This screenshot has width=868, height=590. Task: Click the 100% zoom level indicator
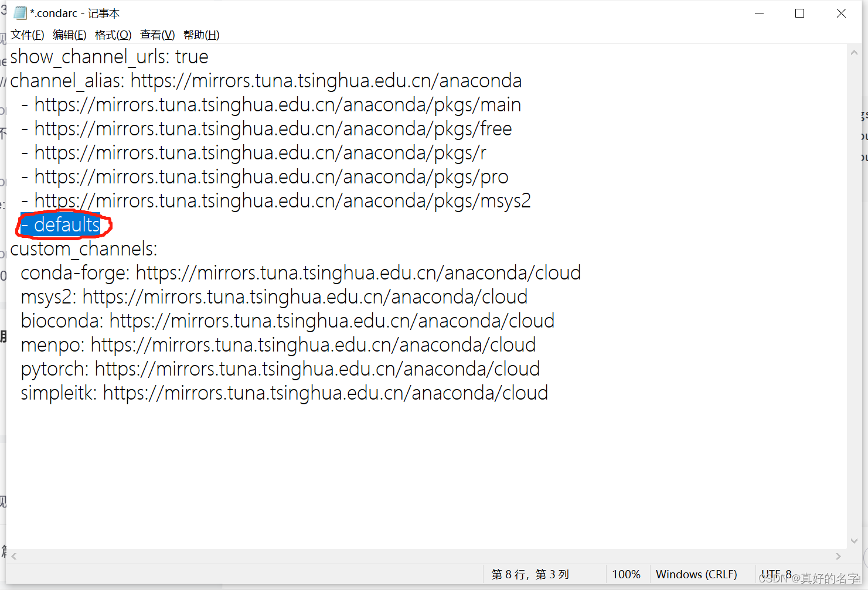[x=626, y=574]
